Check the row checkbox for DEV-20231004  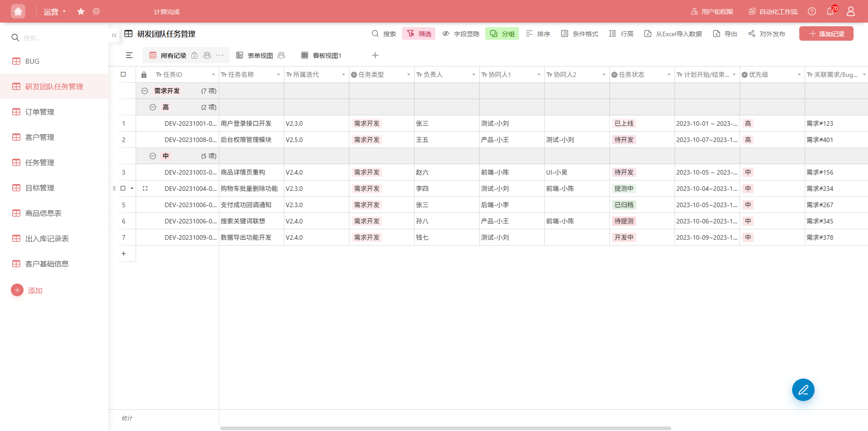coord(123,188)
